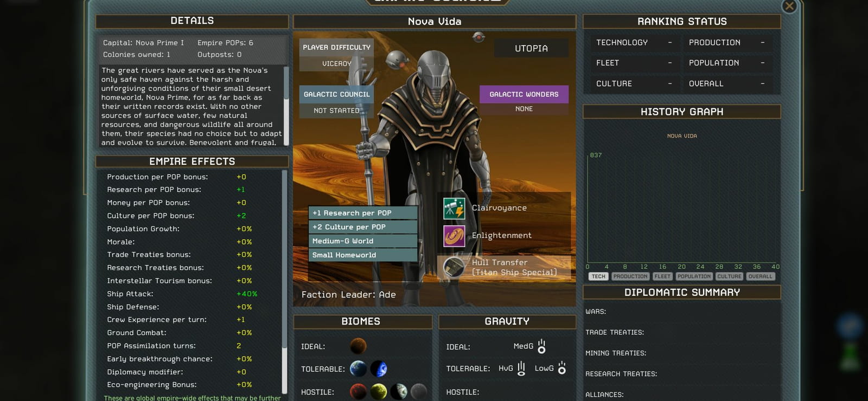Click the hostile volcanic red planet icon
The height and width of the screenshot is (401, 868).
point(358,391)
